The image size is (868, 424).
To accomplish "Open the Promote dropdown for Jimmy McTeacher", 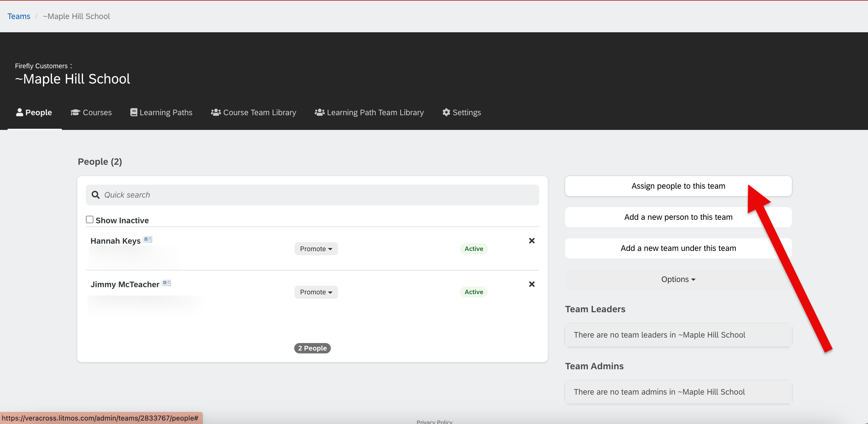I will (316, 292).
